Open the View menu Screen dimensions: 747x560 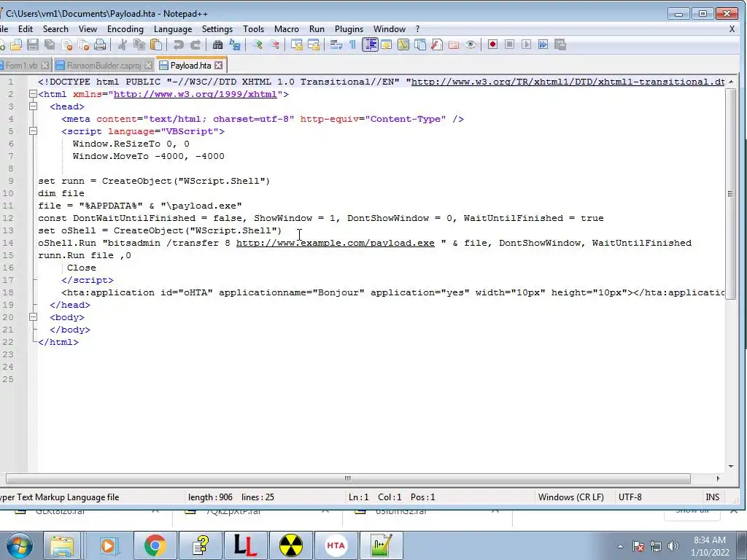click(88, 29)
